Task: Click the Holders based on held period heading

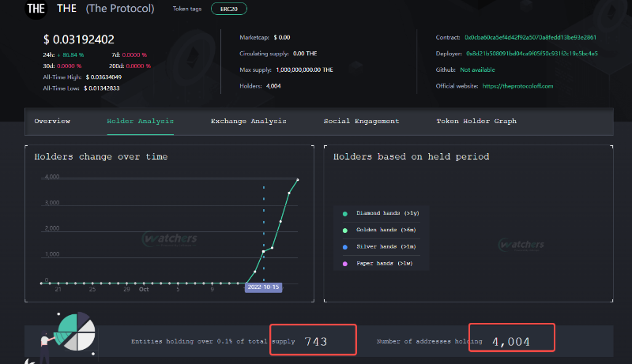Action: click(411, 156)
